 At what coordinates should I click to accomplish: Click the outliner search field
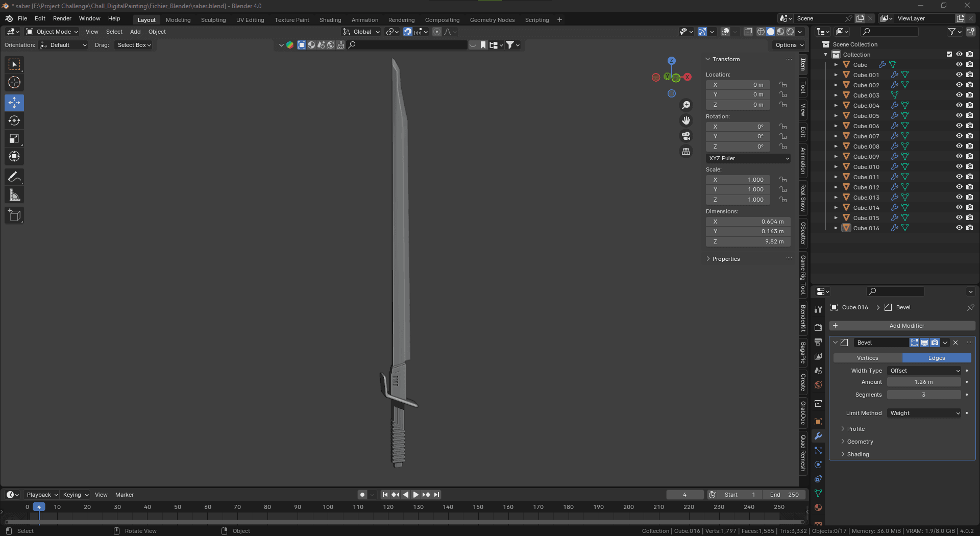[x=889, y=32]
